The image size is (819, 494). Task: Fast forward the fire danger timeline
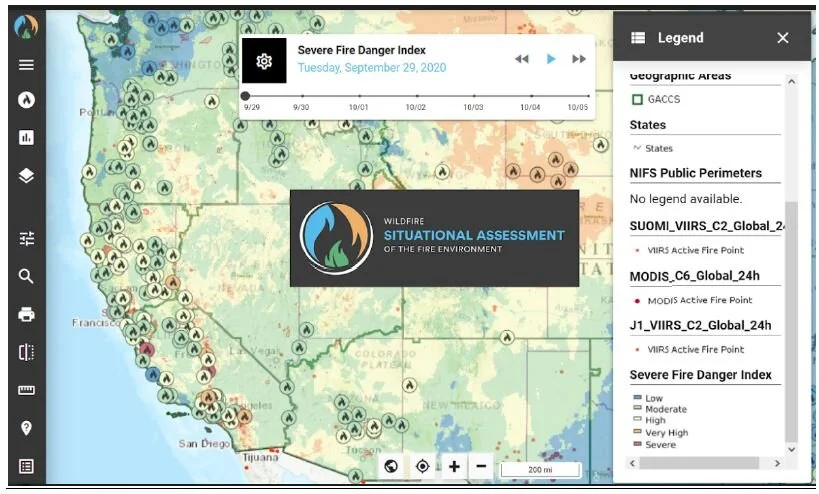[x=579, y=59]
